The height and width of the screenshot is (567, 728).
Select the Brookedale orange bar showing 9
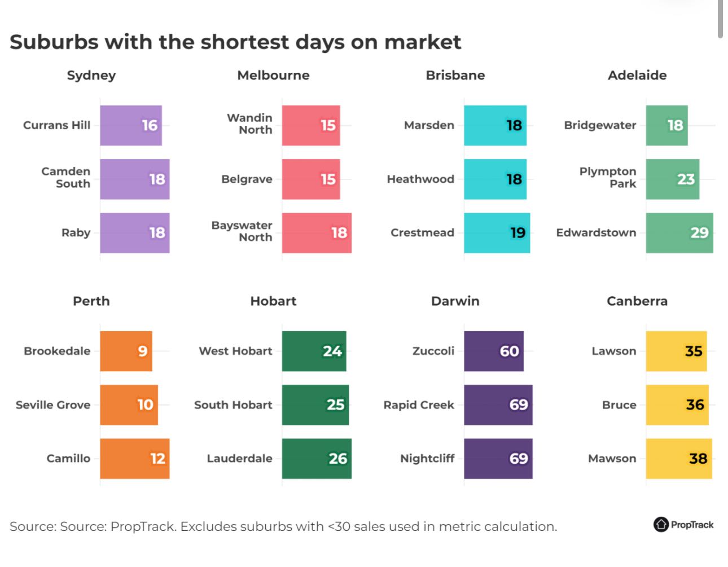[126, 351]
